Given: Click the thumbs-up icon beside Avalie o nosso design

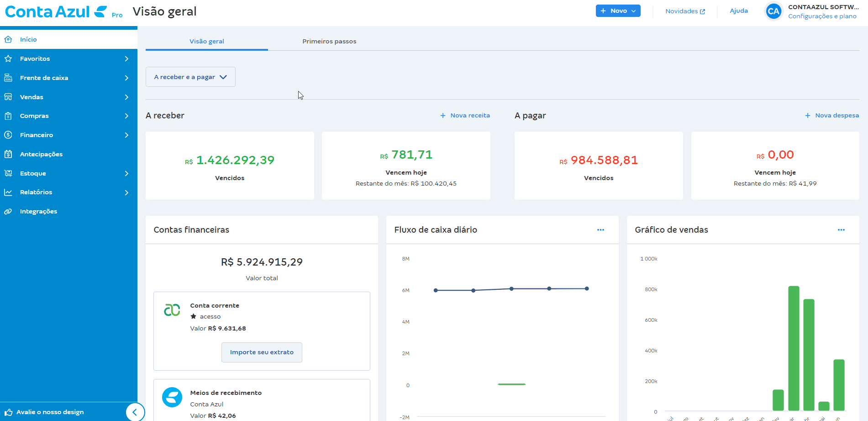Looking at the screenshot, I should click(8, 412).
